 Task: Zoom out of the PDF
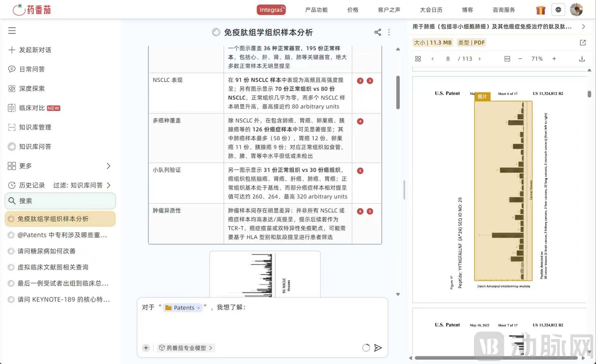[520, 59]
